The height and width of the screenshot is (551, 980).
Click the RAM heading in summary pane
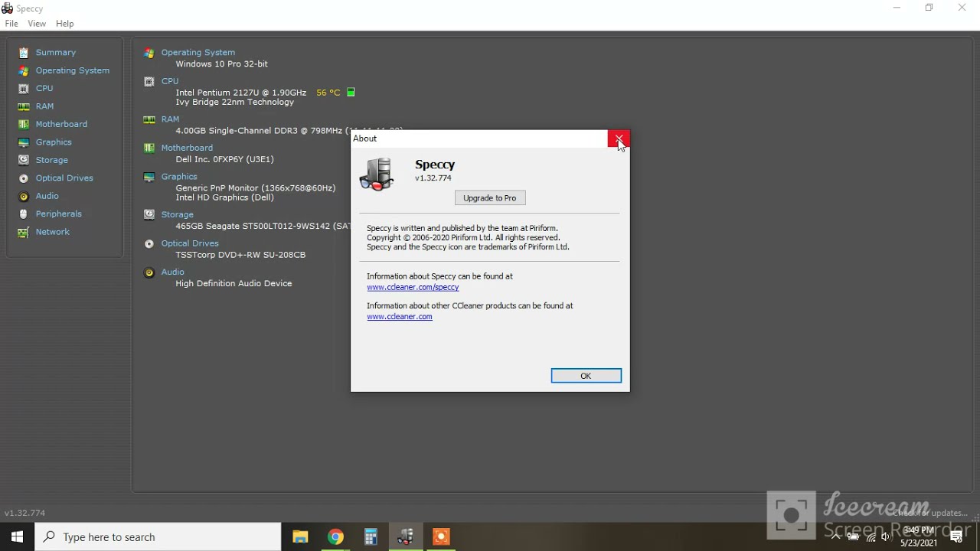[x=171, y=119]
